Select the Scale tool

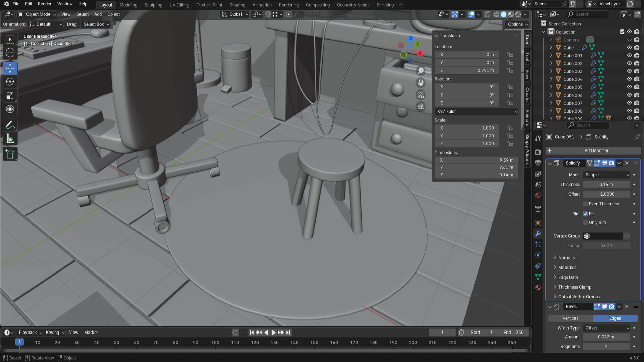pos(10,96)
